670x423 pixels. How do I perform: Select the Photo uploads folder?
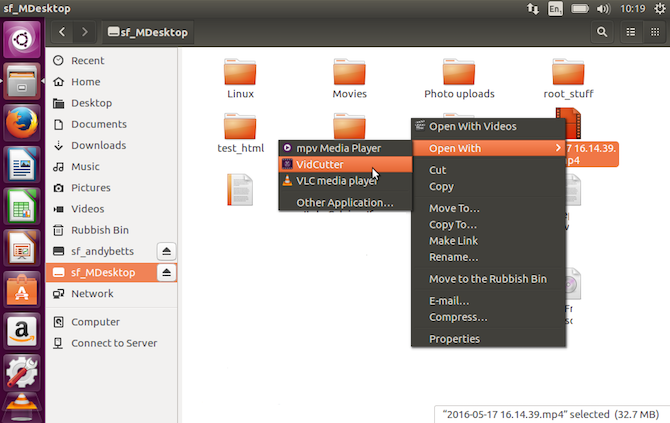459,79
